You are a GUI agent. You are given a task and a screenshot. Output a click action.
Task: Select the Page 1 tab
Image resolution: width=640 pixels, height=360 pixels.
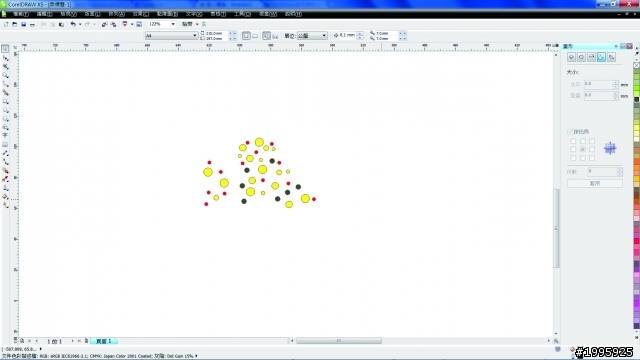(104, 341)
